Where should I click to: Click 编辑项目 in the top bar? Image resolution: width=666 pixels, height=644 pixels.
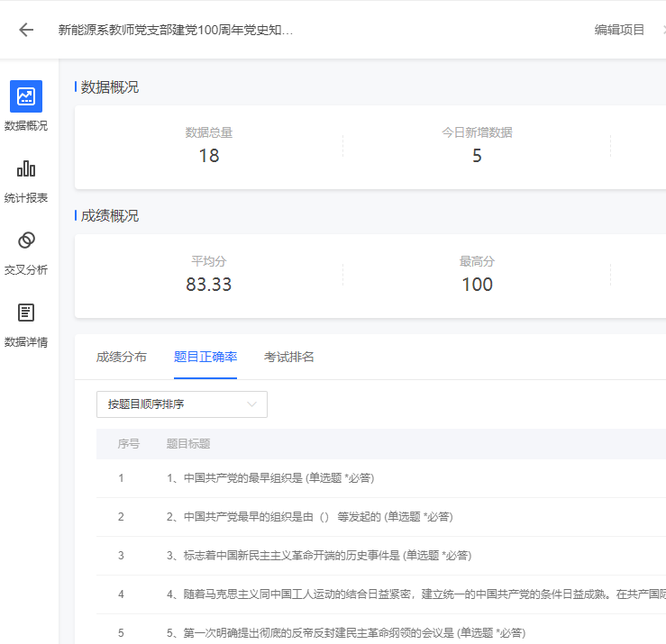[x=619, y=30]
